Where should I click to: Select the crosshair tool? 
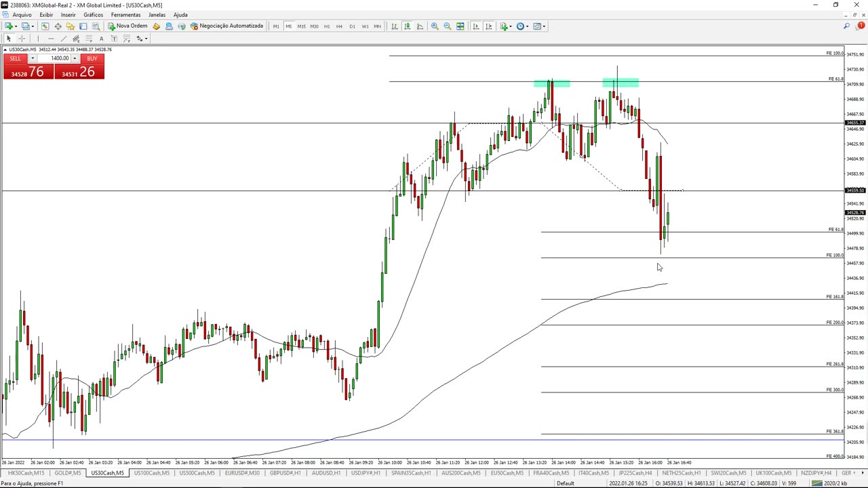(x=22, y=39)
